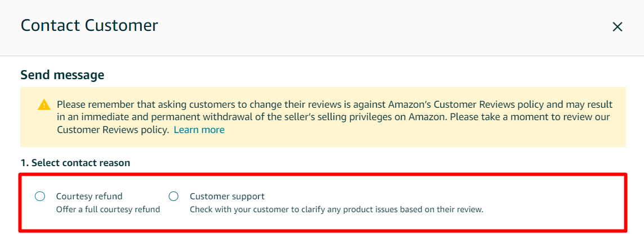Click the "Check with your customer" description

(x=253, y=209)
